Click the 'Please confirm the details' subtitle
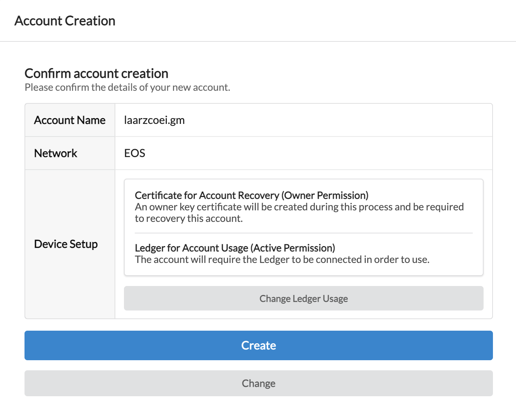 click(127, 88)
